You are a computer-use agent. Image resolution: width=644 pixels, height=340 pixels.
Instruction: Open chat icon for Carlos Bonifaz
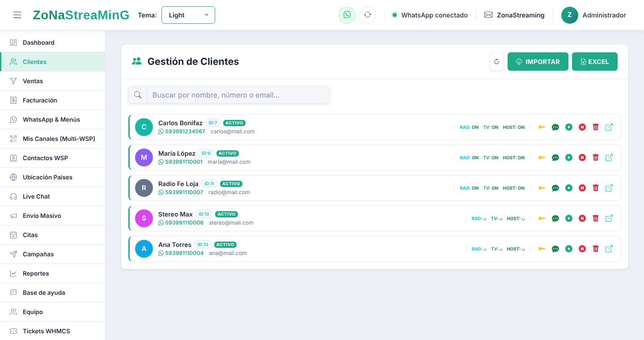555,127
